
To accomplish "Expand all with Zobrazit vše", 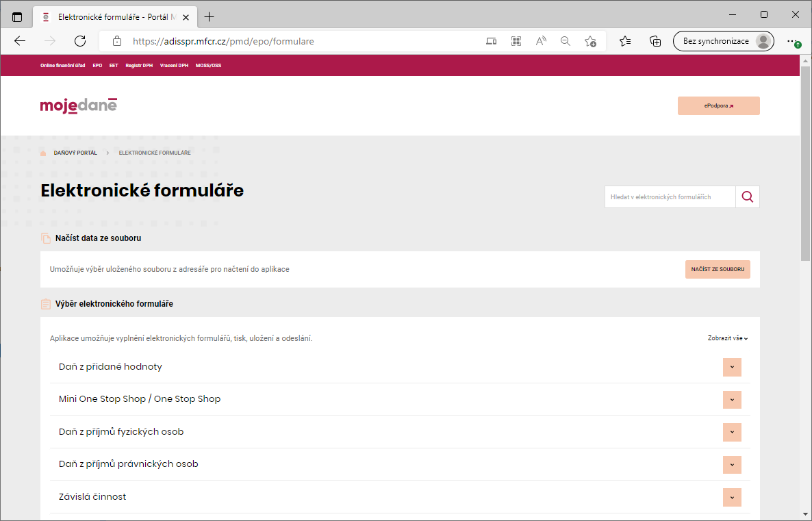I will point(728,338).
